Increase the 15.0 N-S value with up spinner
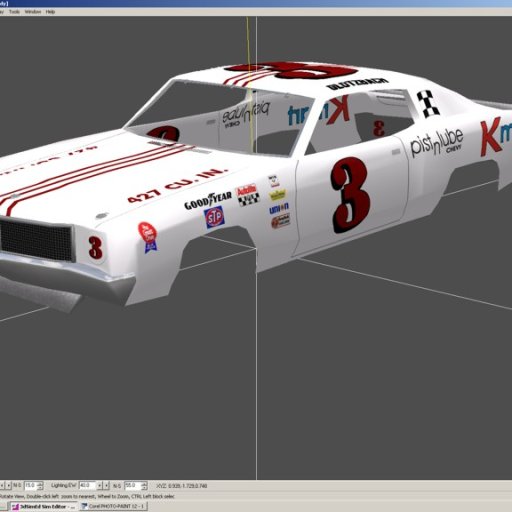The width and height of the screenshot is (512, 512). tap(40, 483)
